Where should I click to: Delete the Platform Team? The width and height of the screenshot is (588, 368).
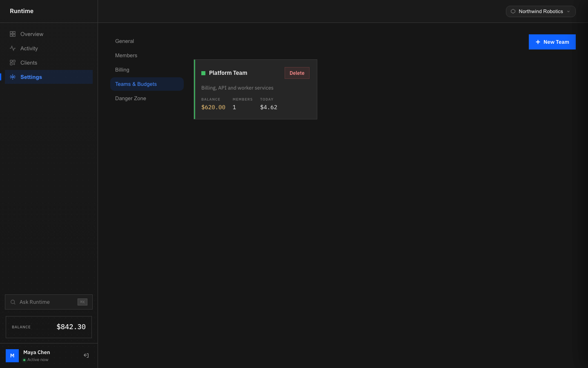coord(297,73)
